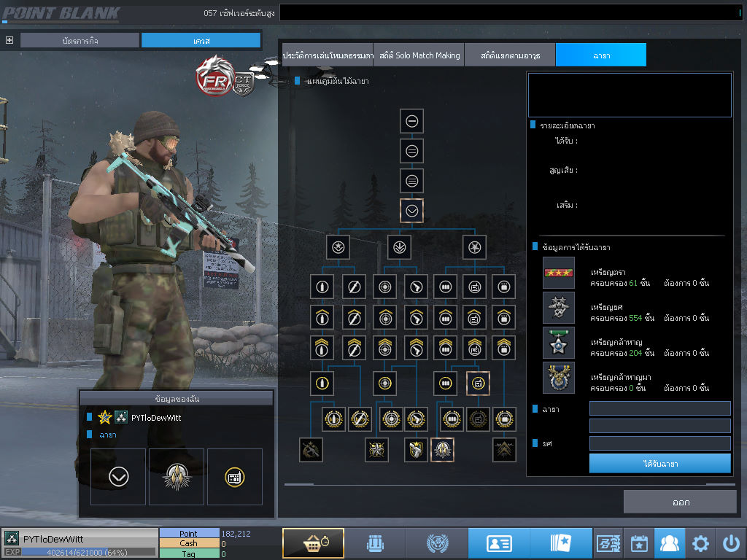747x560 pixels.
Task: Select the single-chevron bullet node
Action: (322, 317)
